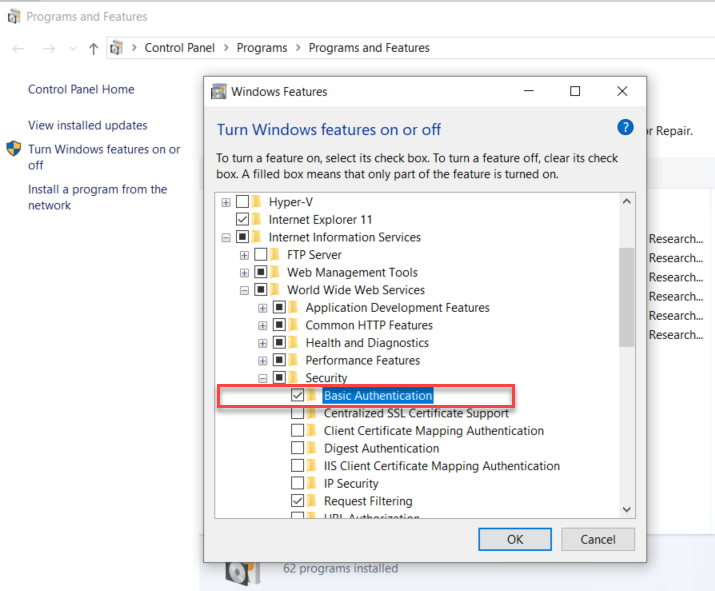The image size is (715, 591).
Task: Click the shield icon beside Turn Windows features
Action: [x=14, y=149]
